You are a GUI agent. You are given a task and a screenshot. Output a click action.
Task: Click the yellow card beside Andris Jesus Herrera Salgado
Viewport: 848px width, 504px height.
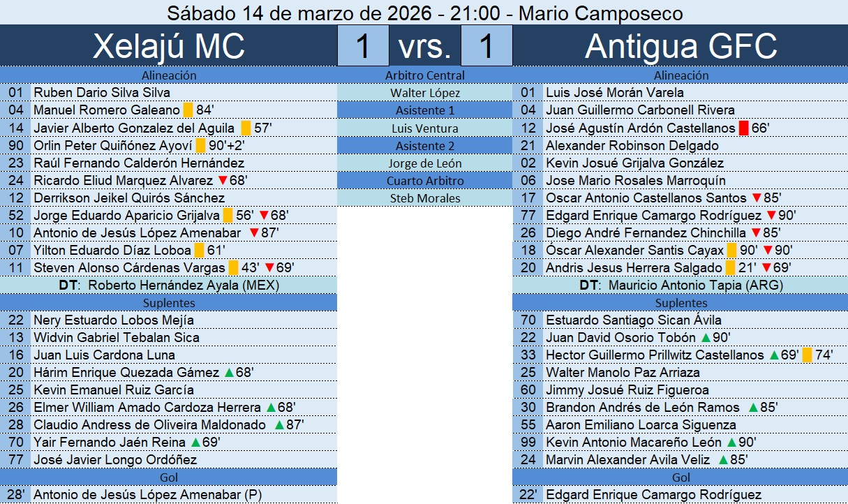(731, 268)
